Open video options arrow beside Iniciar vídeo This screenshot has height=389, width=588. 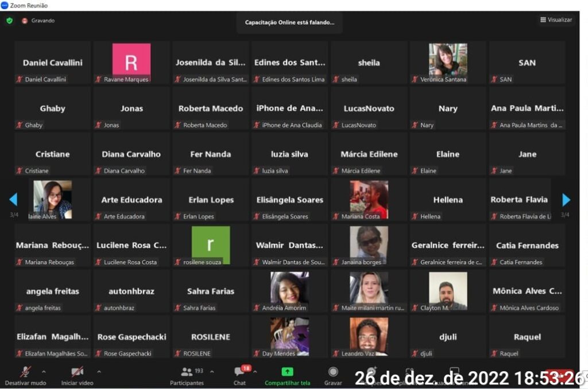99,372
